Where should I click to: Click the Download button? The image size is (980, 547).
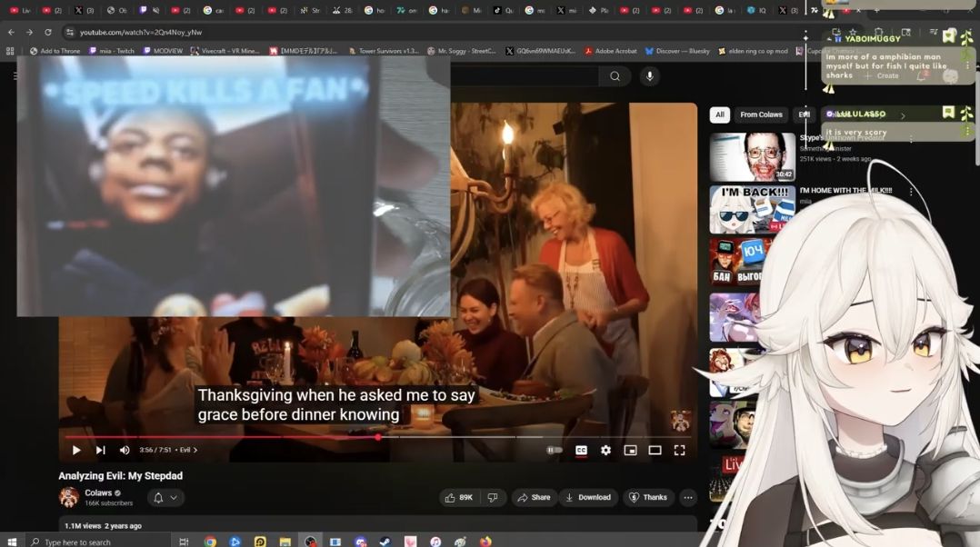point(587,497)
